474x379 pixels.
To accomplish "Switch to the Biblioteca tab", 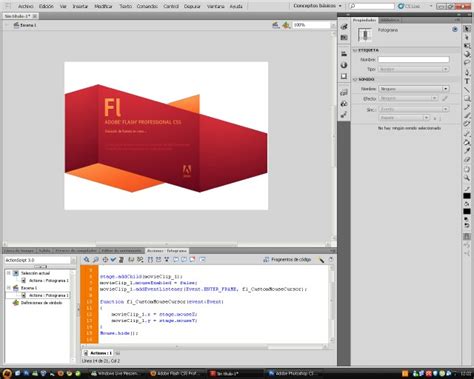I will (x=390, y=20).
